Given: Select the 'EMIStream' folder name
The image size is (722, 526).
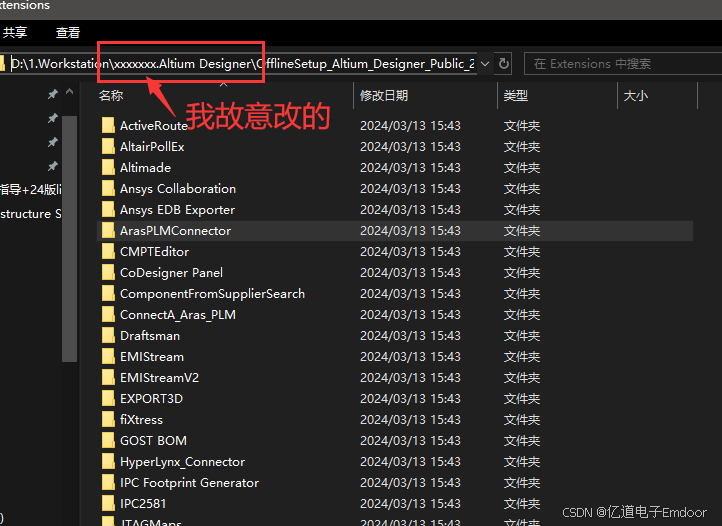Looking at the screenshot, I should (x=152, y=357).
